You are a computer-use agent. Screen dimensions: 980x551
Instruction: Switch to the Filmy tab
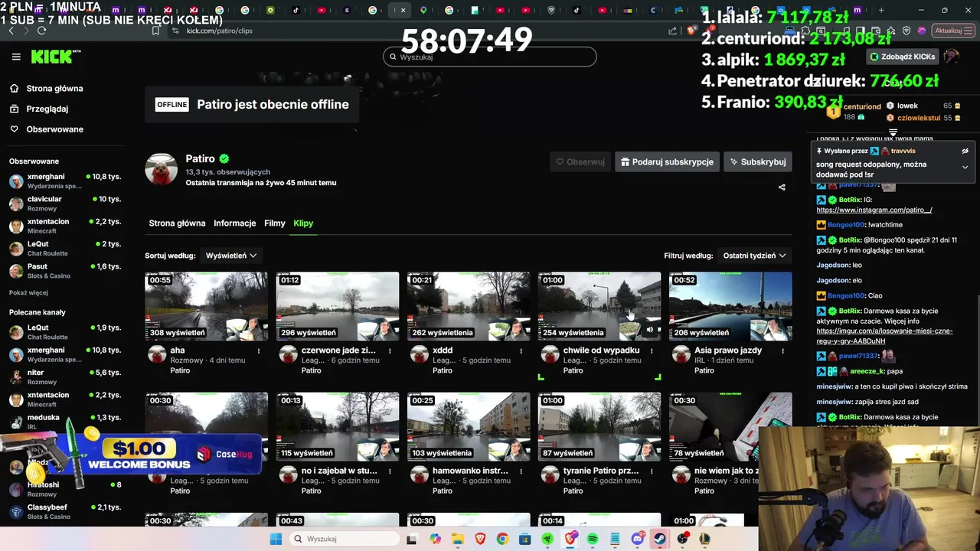(274, 223)
